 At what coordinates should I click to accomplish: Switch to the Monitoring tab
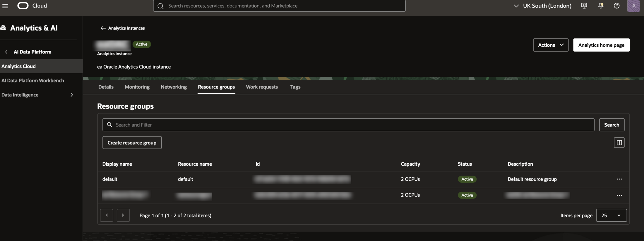[137, 87]
